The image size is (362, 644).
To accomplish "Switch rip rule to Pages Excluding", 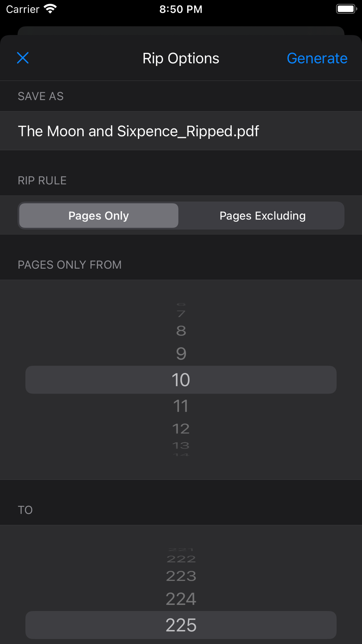I will 262,216.
